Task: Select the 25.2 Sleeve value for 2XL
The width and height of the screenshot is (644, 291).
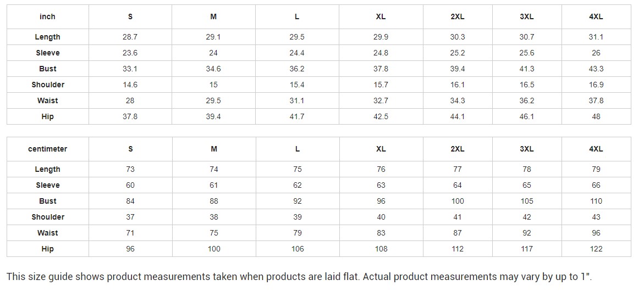Action: coord(458,53)
